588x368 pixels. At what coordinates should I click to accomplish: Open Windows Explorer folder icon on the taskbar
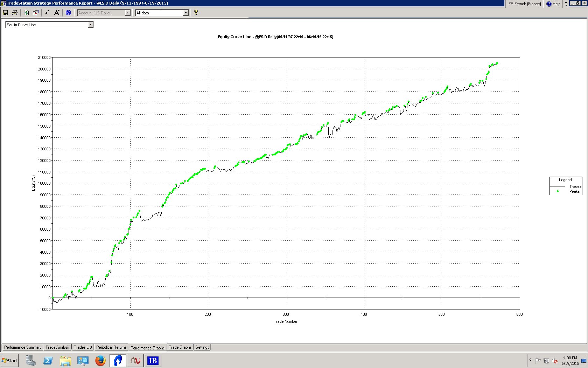[x=65, y=360]
